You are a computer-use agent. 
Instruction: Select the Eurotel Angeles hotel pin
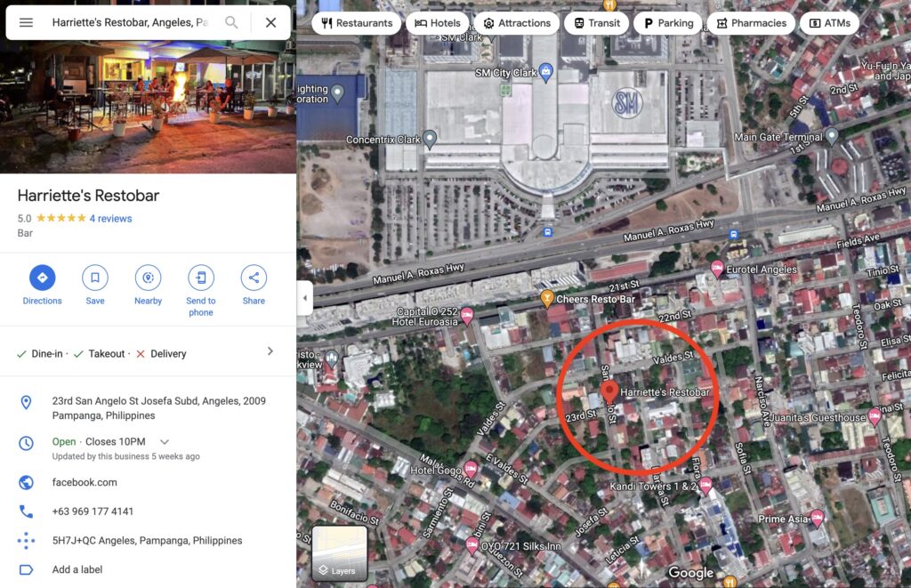(717, 269)
